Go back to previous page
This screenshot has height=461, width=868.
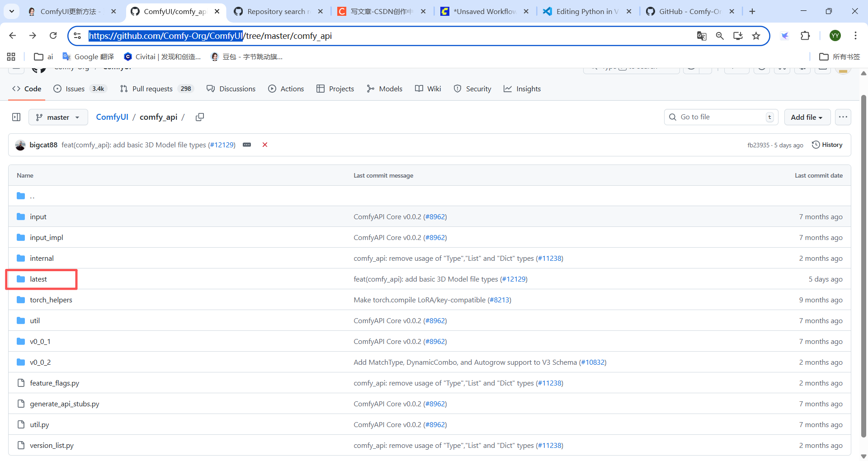tap(13, 36)
